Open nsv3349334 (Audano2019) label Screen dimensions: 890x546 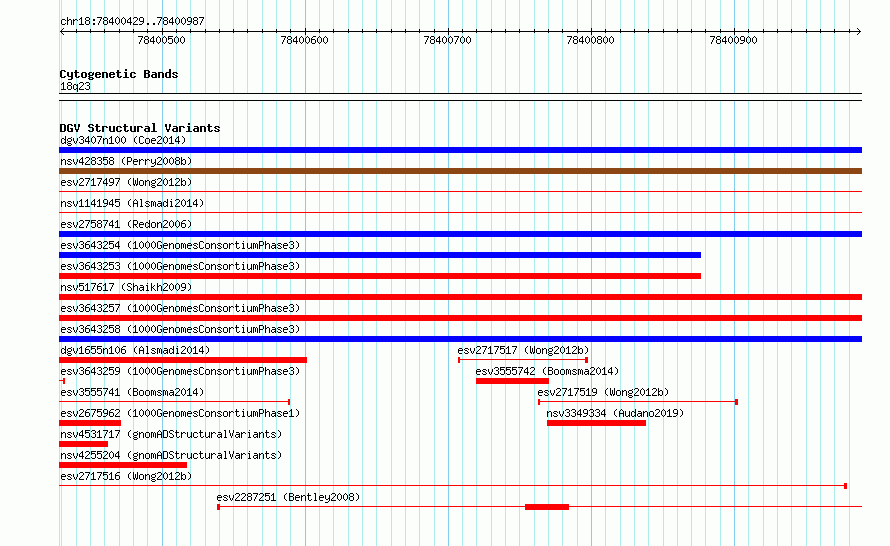point(615,413)
